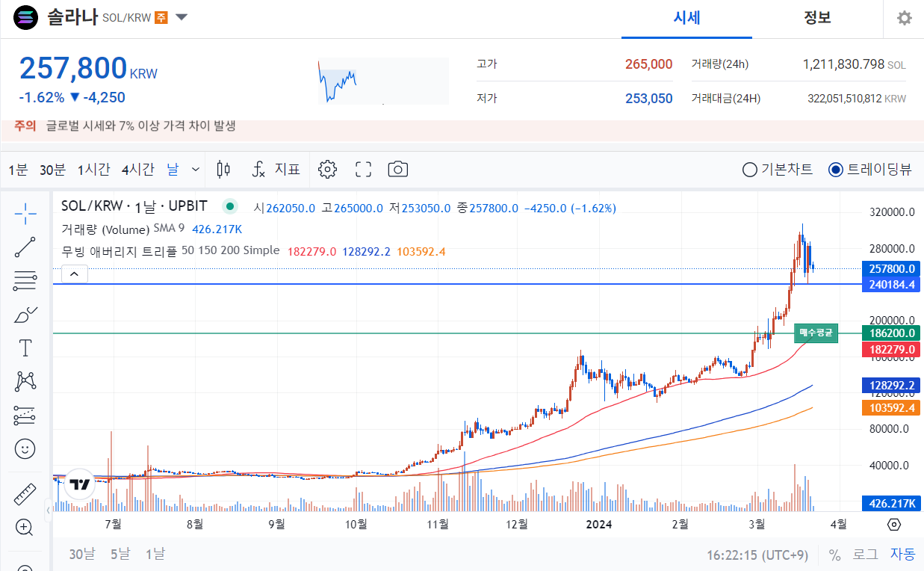
Task: Collapse the indicator legend
Action: (x=74, y=274)
